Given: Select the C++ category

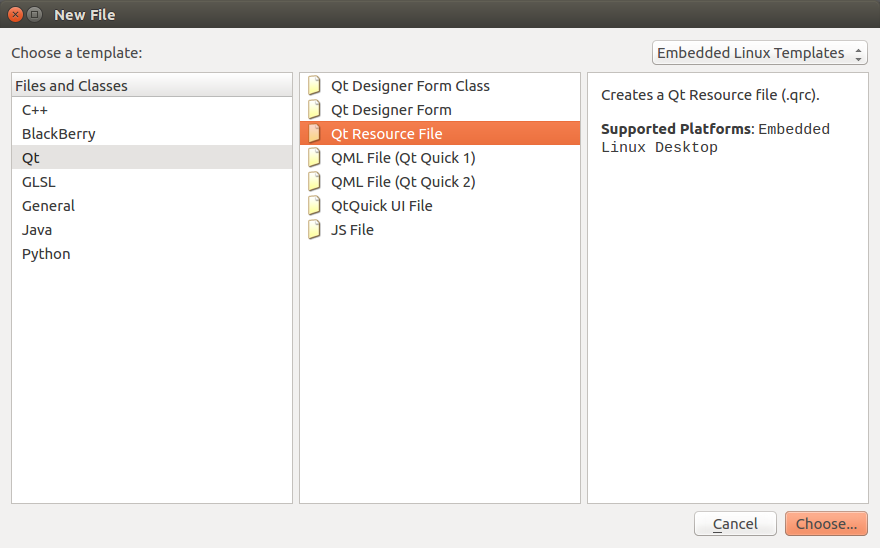Looking at the screenshot, I should pyautogui.click(x=152, y=110).
